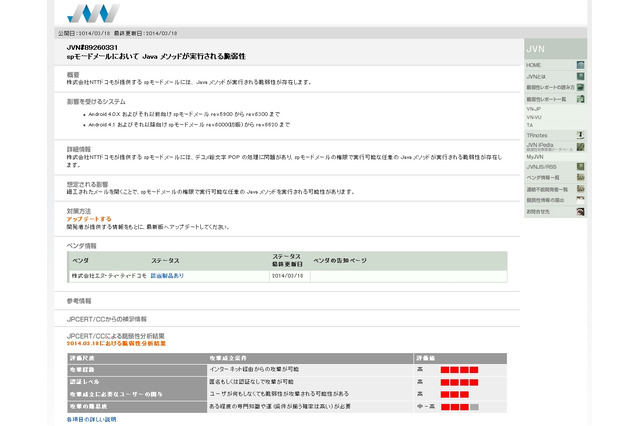Viewport: 640px width, 426px height.
Task: Click the orange 2014.03.18 analysis result text
Action: 116,344
